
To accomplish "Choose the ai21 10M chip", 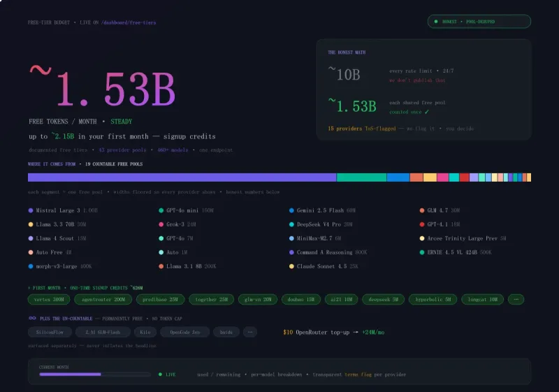I will click(341, 299).
